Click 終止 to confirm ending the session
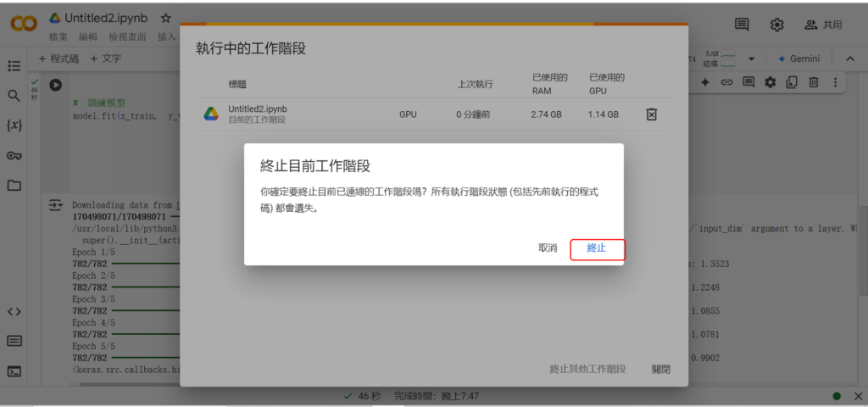Image resolution: width=868 pixels, height=407 pixels. pyautogui.click(x=597, y=248)
